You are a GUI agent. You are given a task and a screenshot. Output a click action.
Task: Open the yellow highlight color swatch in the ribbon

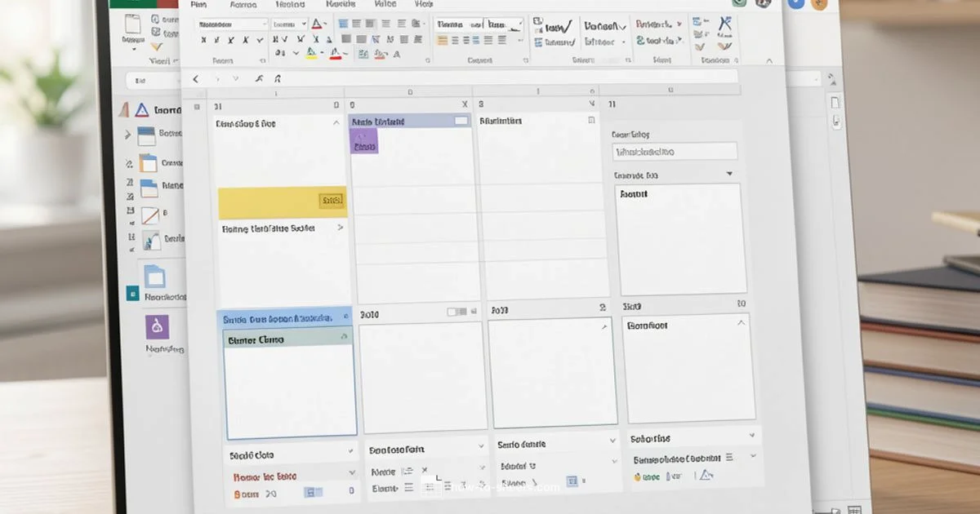pos(310,52)
